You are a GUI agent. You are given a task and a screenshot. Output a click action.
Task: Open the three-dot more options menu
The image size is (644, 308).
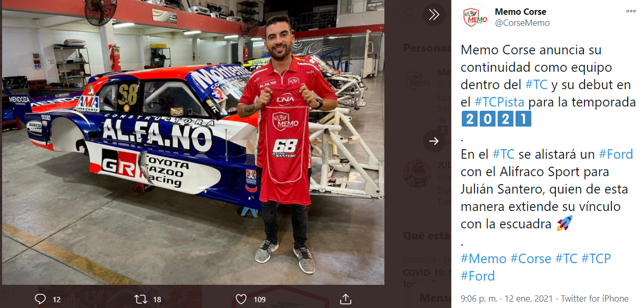point(631,11)
